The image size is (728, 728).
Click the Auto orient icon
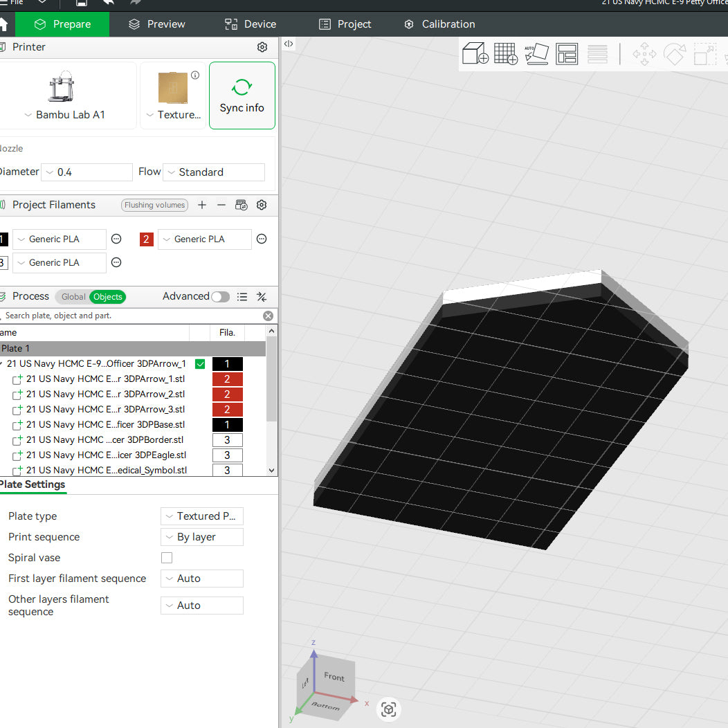[536, 54]
